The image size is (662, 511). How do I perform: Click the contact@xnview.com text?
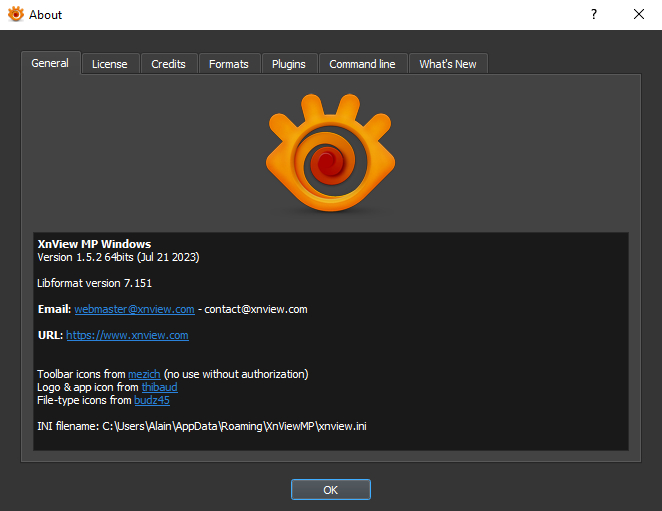pos(256,309)
